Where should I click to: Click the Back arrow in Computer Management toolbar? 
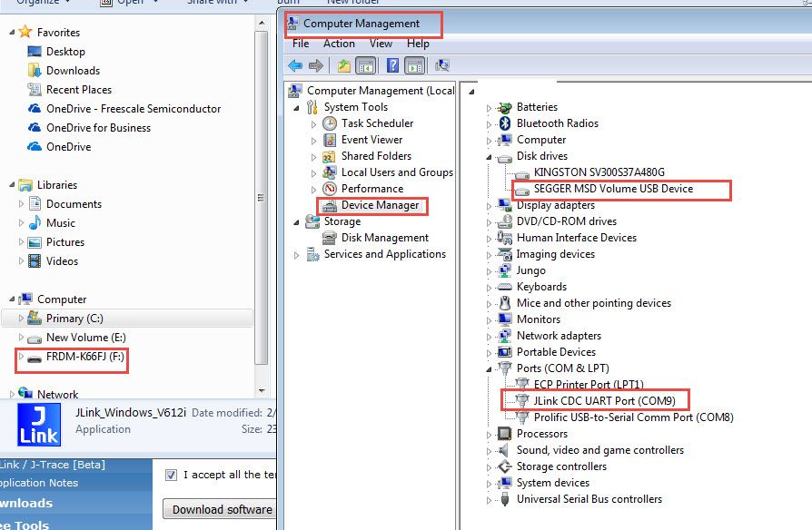coord(295,65)
